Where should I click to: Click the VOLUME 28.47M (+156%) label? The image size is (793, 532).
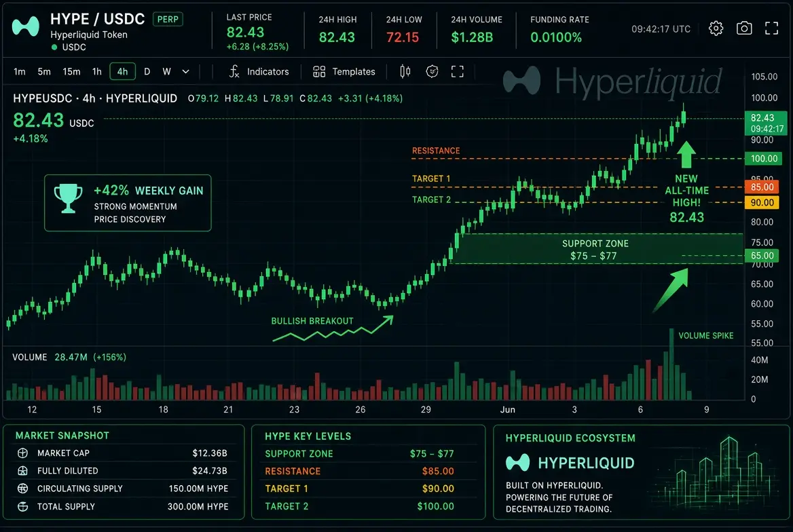69,357
